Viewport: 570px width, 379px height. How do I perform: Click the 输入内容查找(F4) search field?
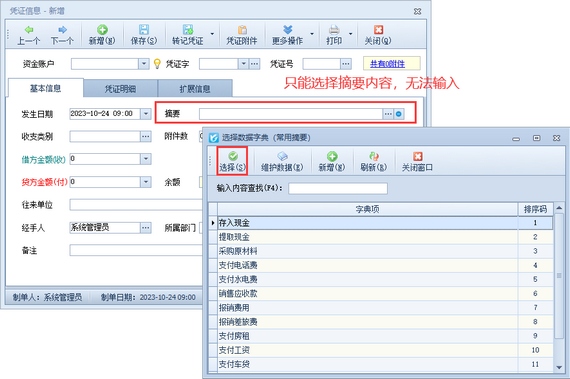click(338, 188)
